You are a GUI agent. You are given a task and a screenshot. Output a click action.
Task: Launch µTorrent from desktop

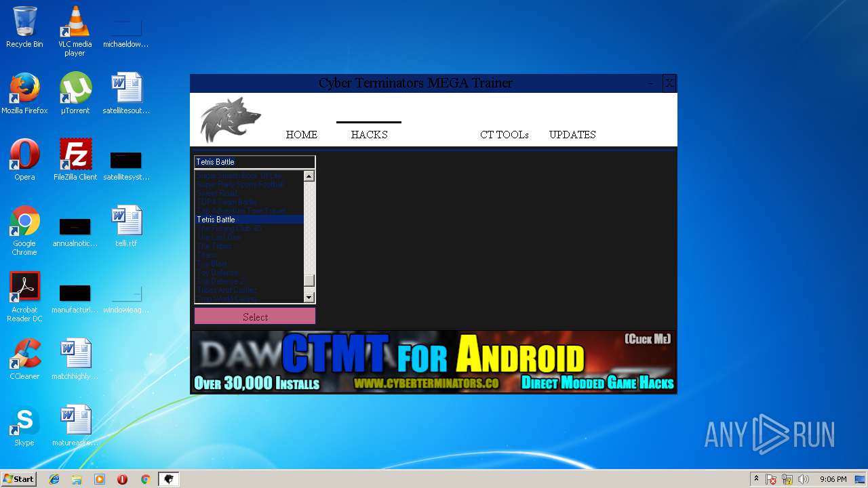coord(75,94)
